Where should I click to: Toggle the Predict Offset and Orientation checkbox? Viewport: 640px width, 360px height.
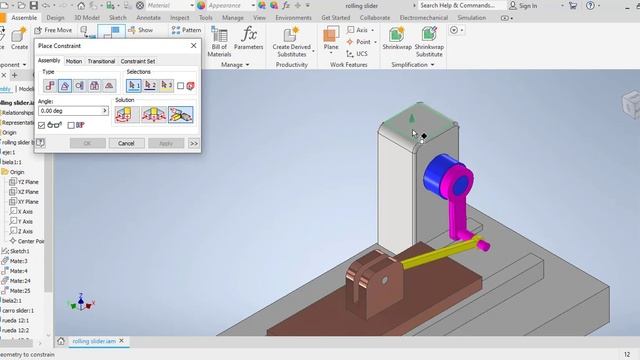pyautogui.click(x=71, y=125)
